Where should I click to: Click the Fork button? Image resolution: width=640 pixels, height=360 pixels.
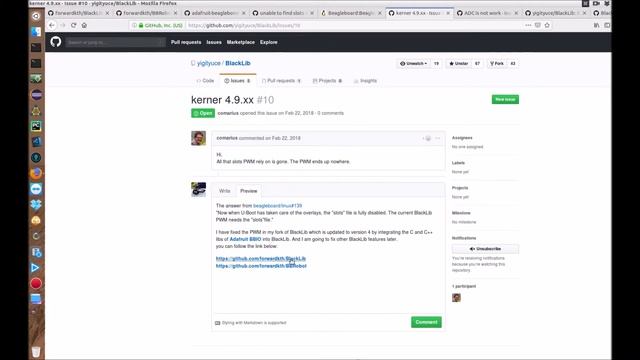[x=497, y=64]
